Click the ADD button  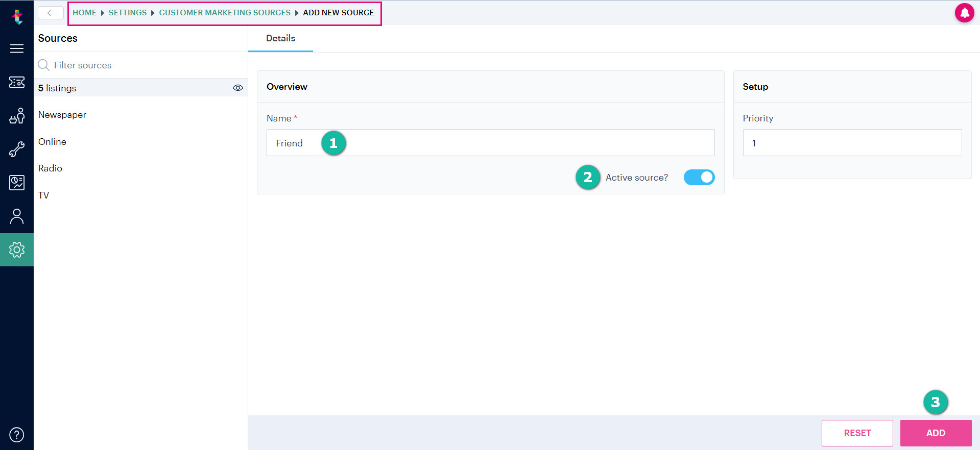pos(936,433)
